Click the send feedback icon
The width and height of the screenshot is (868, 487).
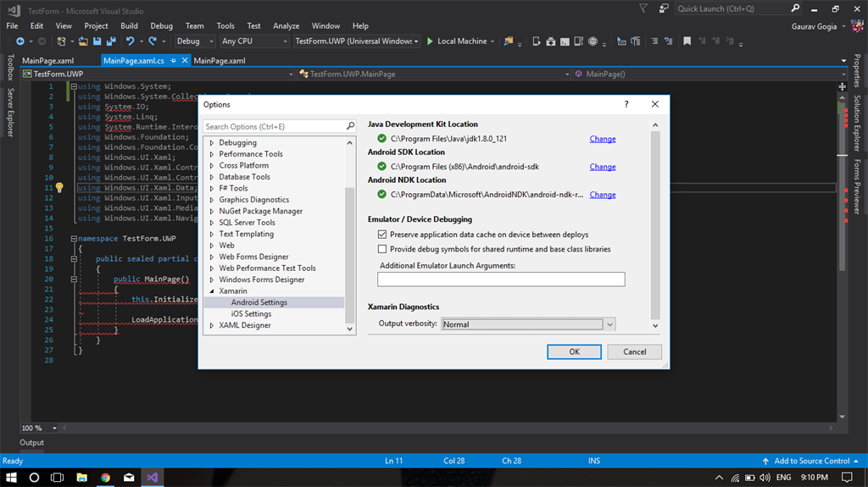click(664, 8)
